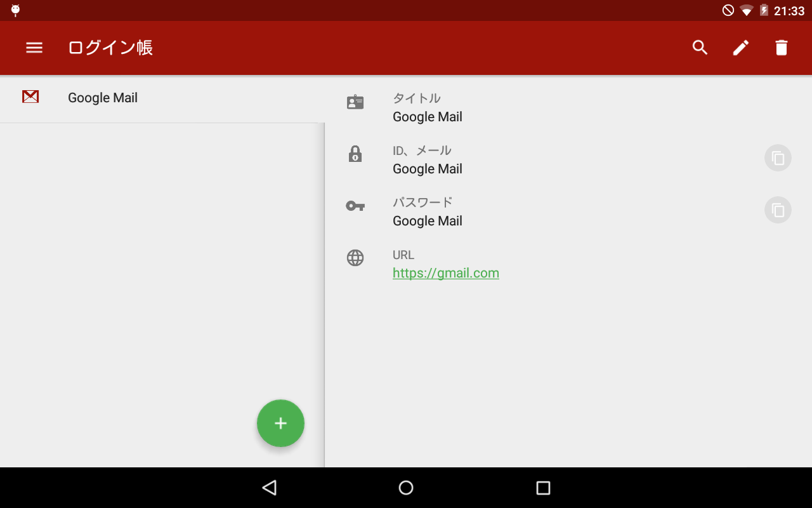812x508 pixels.
Task: Click the Google Mail value under ID、メール
Action: click(428, 169)
